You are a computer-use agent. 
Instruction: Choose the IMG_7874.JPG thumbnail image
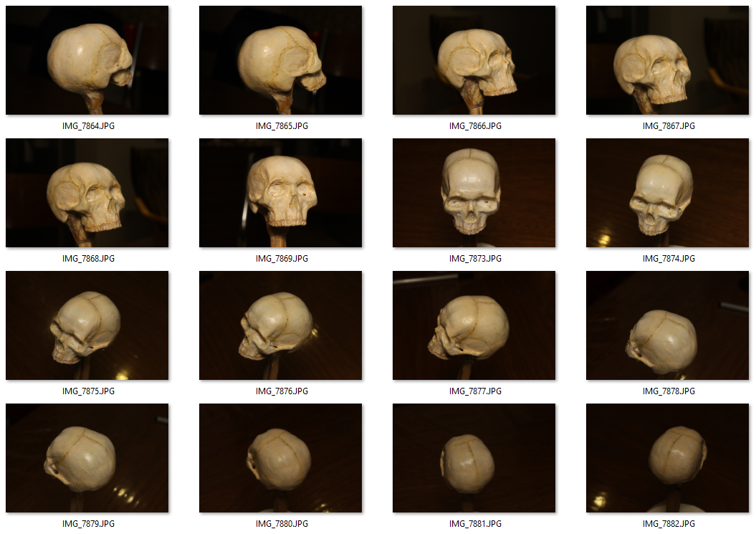(667, 193)
